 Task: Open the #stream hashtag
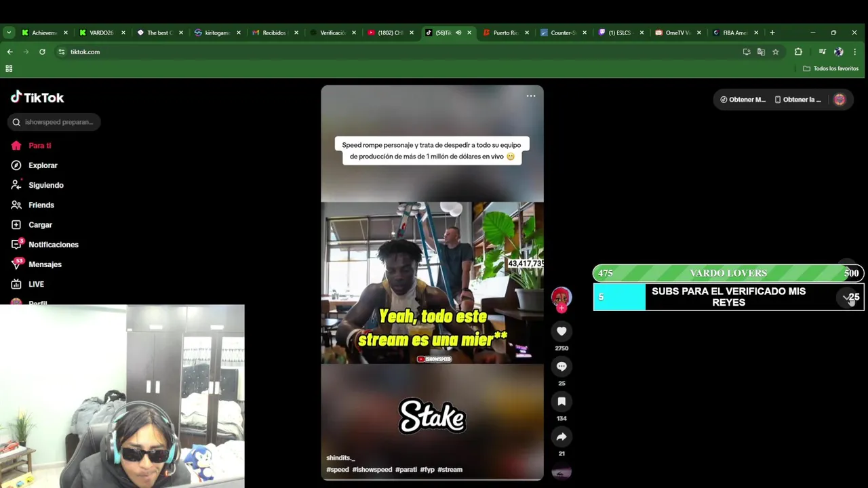(450, 470)
